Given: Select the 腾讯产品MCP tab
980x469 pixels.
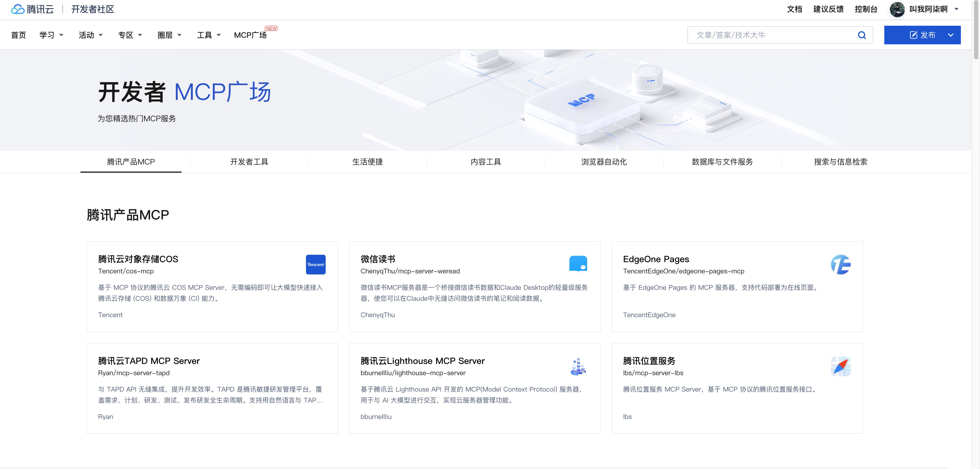Looking at the screenshot, I should coord(131,162).
